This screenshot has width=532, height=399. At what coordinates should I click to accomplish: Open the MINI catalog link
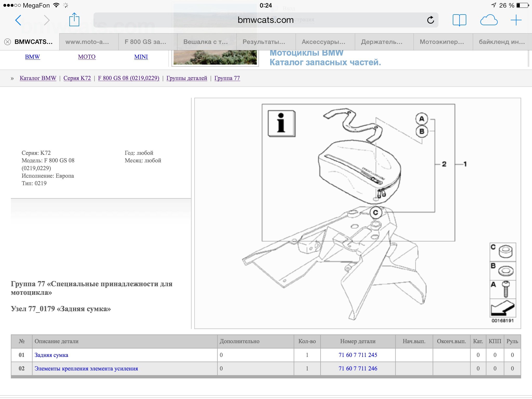click(x=141, y=57)
